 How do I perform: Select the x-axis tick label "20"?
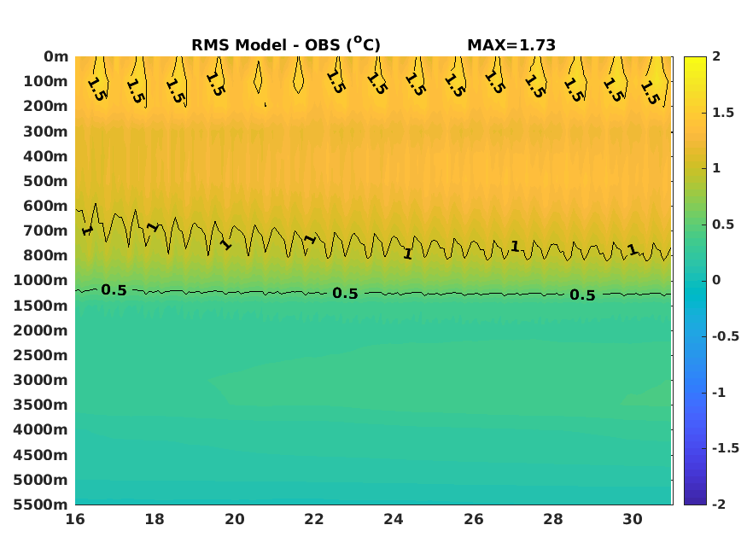(235, 518)
